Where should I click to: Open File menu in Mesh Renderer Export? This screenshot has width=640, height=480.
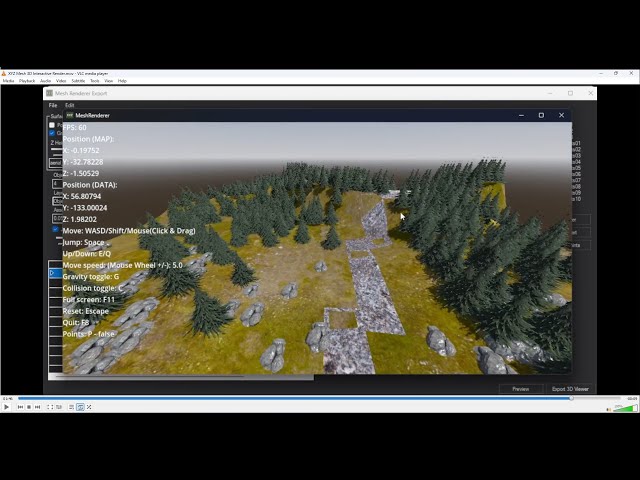[x=53, y=105]
